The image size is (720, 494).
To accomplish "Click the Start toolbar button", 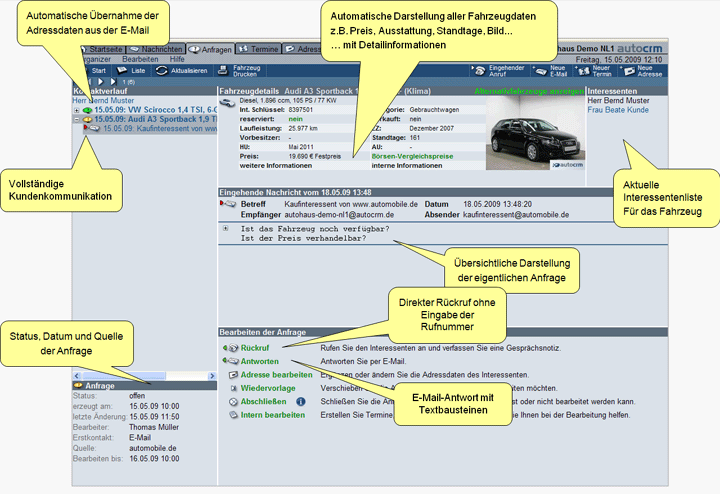I will click(x=98, y=70).
